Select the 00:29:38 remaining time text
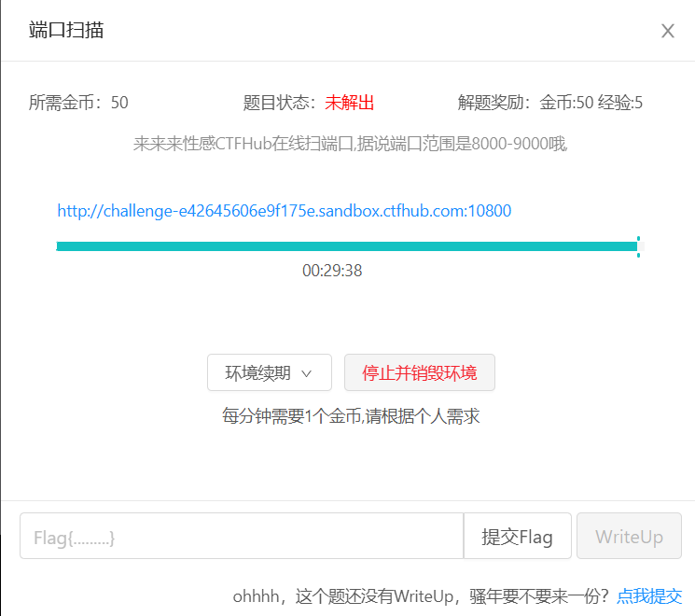The width and height of the screenshot is (695, 616). pyautogui.click(x=332, y=271)
